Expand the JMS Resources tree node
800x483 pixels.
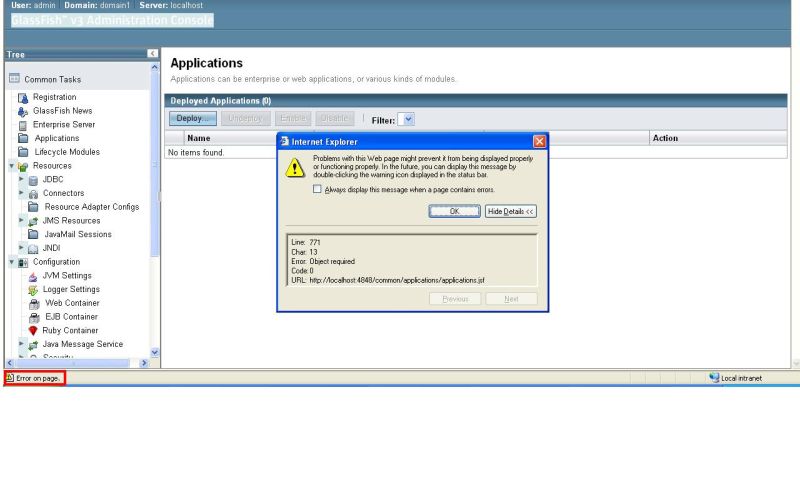click(x=21, y=220)
